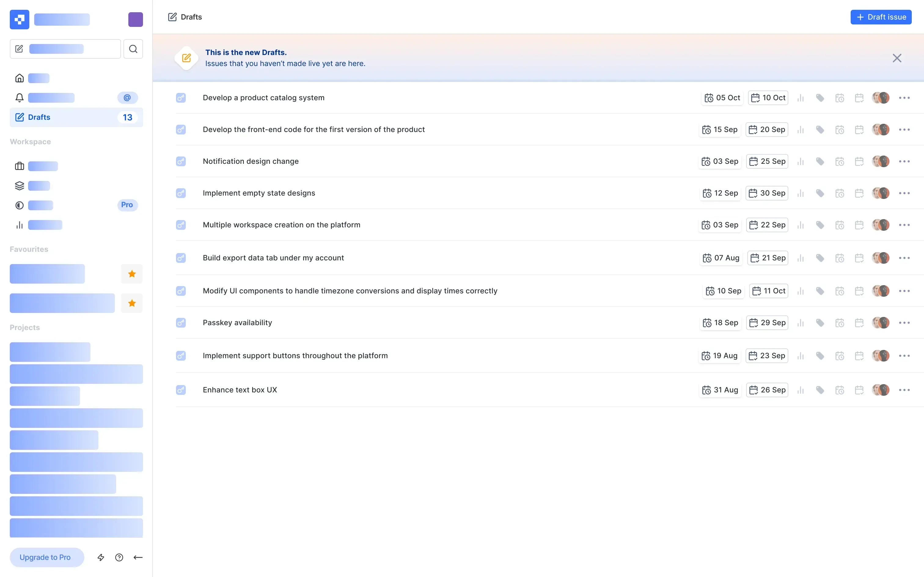Open the sidebar search magnifier

point(133,49)
